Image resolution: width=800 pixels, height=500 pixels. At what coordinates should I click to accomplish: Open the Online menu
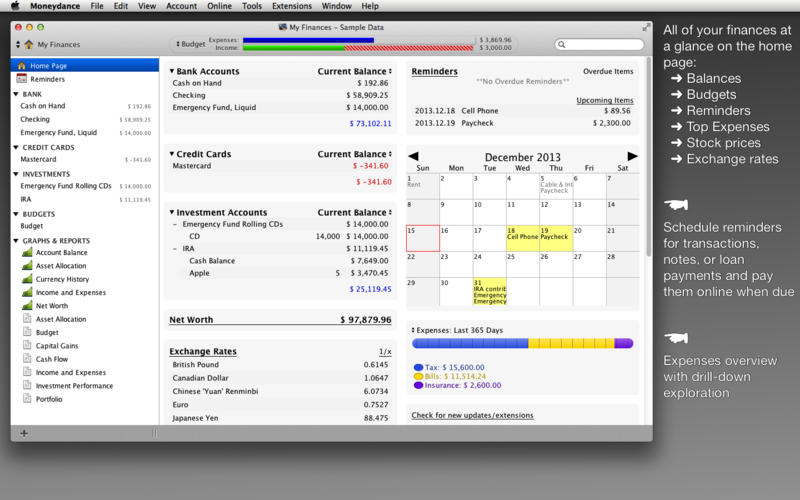tap(219, 6)
